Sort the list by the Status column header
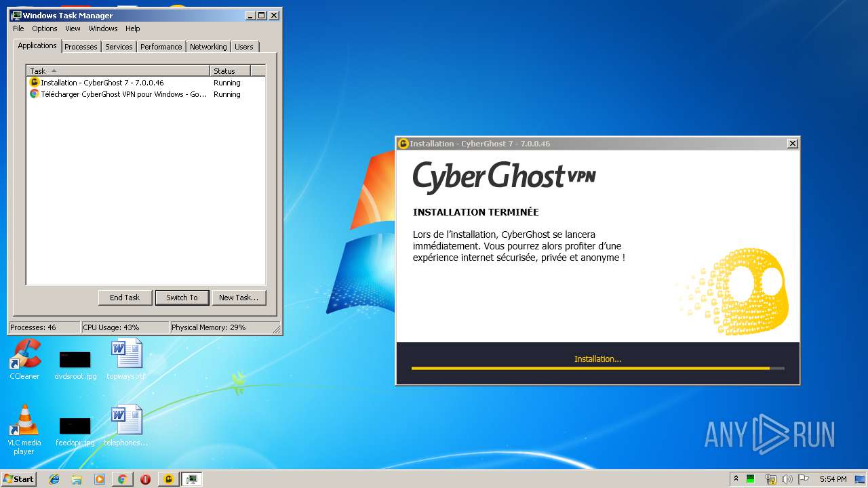Image resolution: width=868 pixels, height=488 pixels. pyautogui.click(x=230, y=70)
